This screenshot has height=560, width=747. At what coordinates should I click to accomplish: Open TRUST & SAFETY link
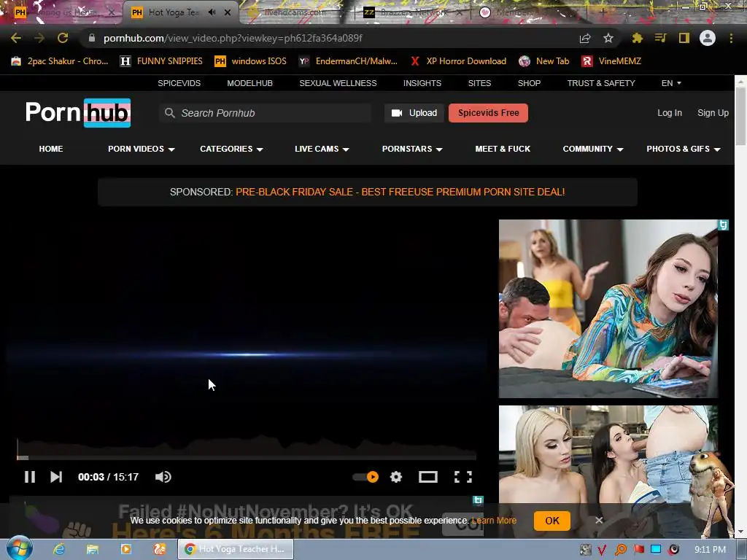601,83
